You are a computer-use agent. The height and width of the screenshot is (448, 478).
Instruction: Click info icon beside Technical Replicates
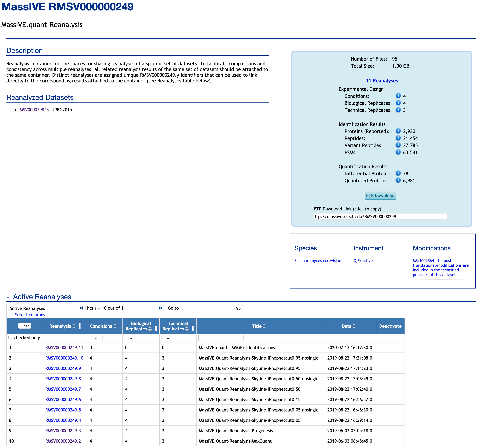(398, 110)
